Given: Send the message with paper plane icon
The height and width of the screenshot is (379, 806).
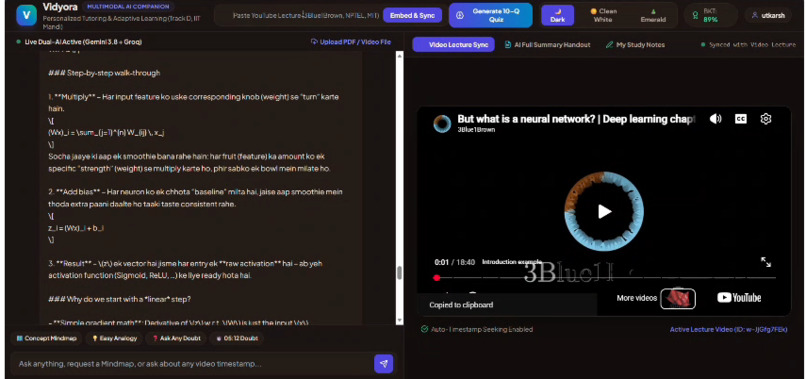Looking at the screenshot, I should coord(383,364).
